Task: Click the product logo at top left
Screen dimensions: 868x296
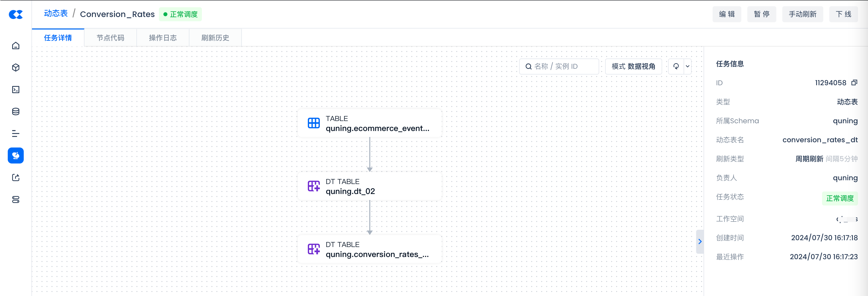Action: (15, 14)
